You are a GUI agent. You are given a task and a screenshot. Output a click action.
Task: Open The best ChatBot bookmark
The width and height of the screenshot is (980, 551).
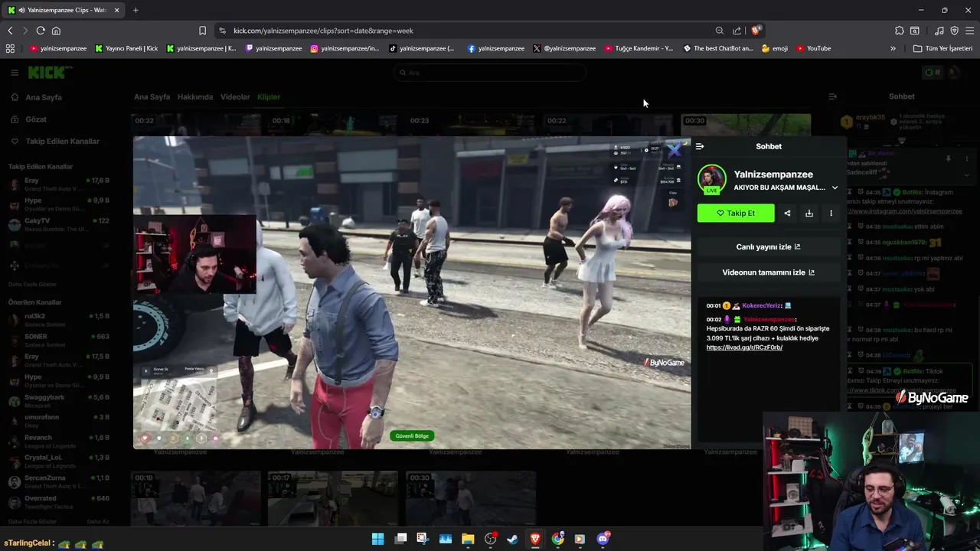coord(718,48)
